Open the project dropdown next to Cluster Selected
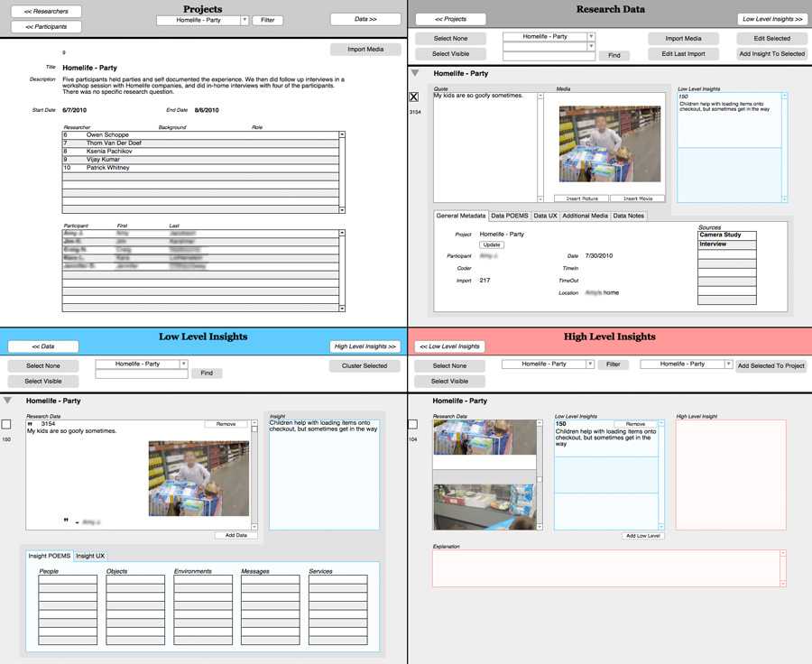The width and height of the screenshot is (812, 664). pyautogui.click(x=184, y=364)
